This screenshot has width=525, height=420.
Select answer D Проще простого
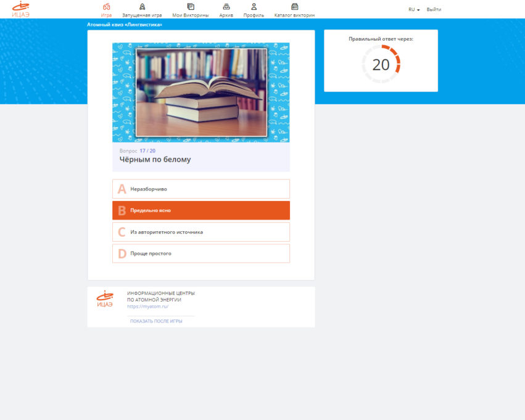[201, 253]
